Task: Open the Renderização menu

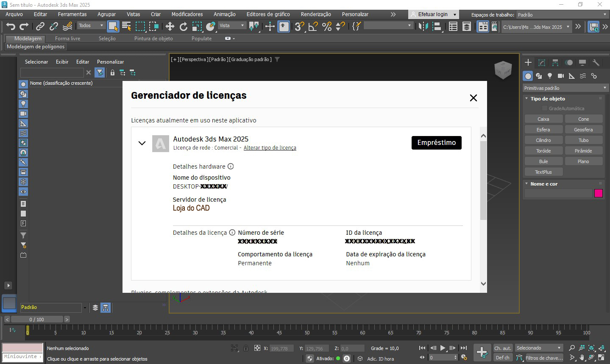Action: 316,14
